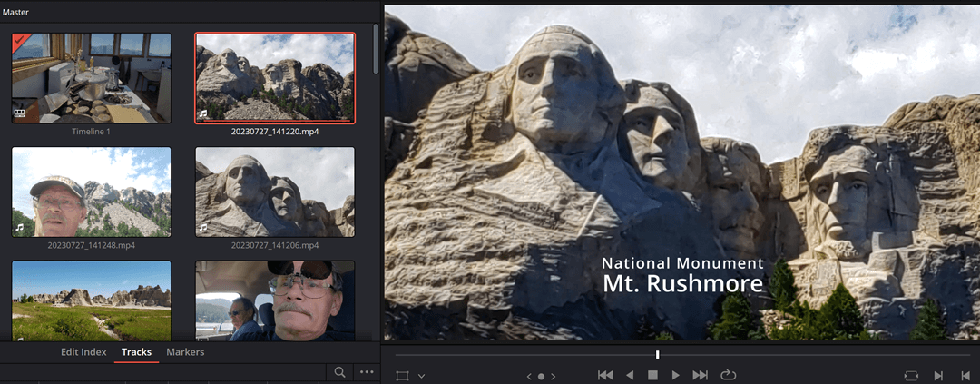Open the Markers tab
This screenshot has height=384, width=980.
coord(185,352)
